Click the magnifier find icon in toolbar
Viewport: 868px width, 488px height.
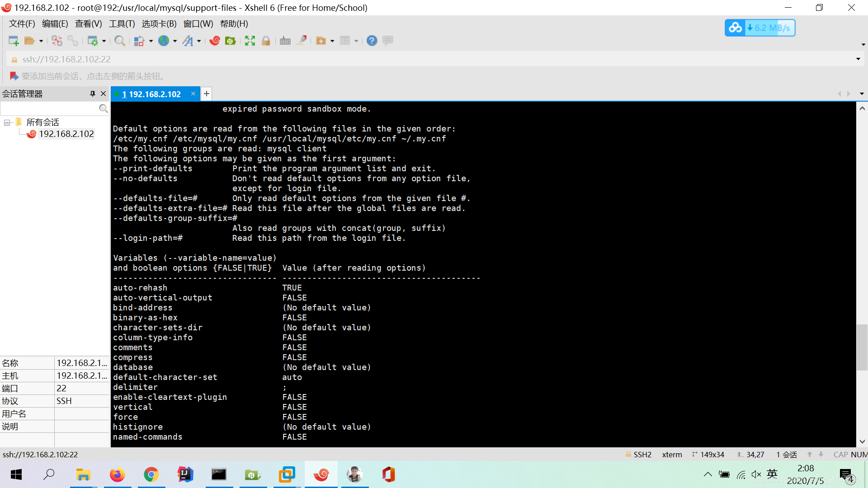pyautogui.click(x=119, y=41)
